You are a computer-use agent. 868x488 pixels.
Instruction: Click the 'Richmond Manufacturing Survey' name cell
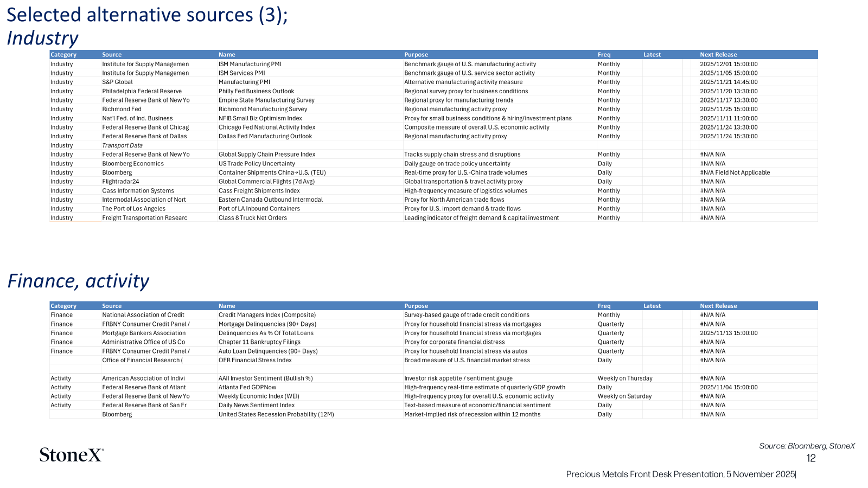coord(263,109)
